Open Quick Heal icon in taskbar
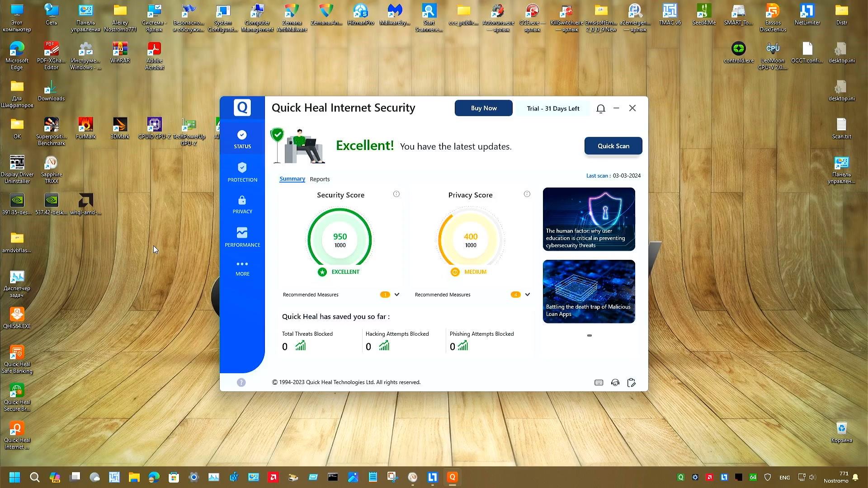Viewport: 868px width, 488px height. coord(452,477)
